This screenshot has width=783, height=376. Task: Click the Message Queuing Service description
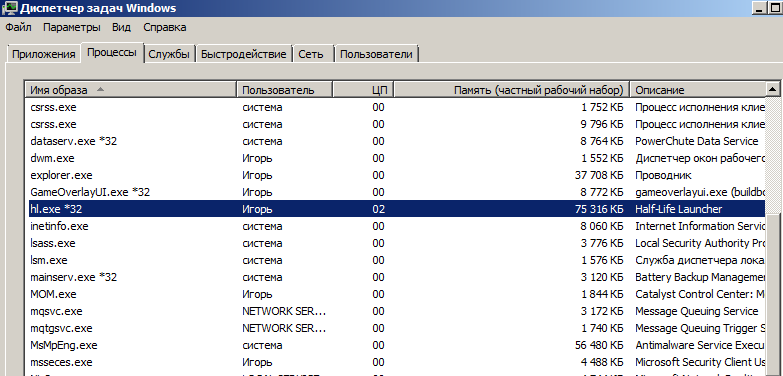click(x=697, y=311)
